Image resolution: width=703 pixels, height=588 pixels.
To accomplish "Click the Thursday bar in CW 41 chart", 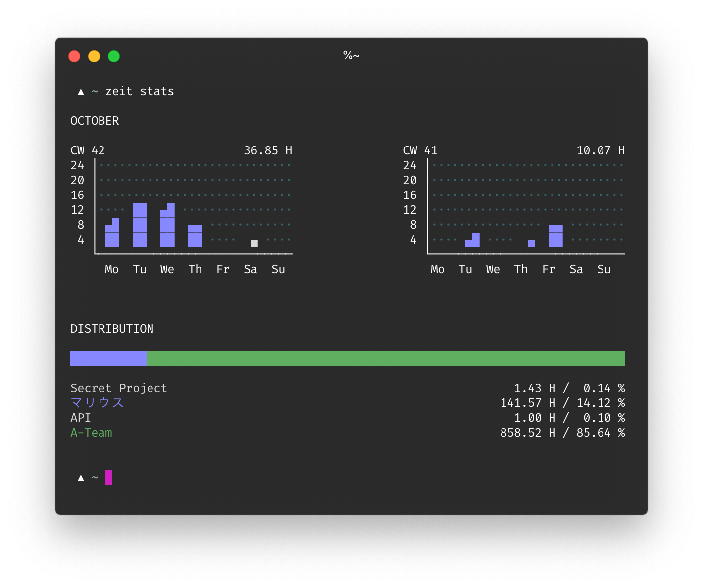I will coord(531,244).
